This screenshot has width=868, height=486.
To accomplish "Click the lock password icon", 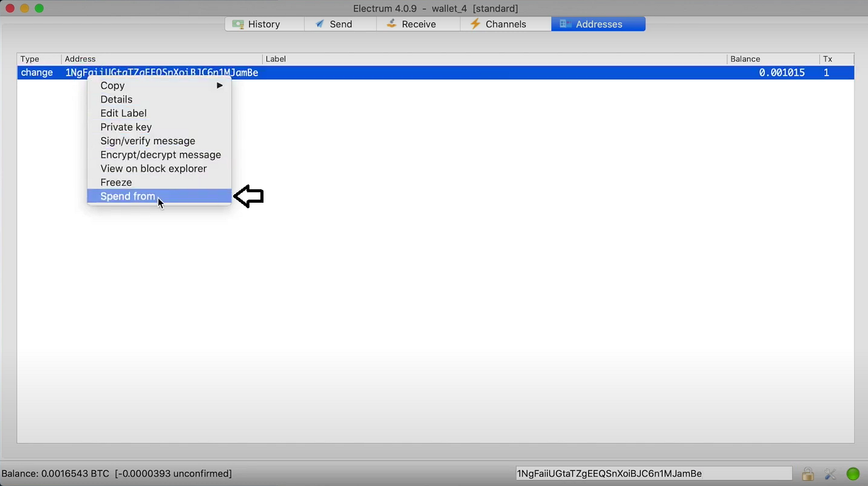I will click(x=808, y=474).
